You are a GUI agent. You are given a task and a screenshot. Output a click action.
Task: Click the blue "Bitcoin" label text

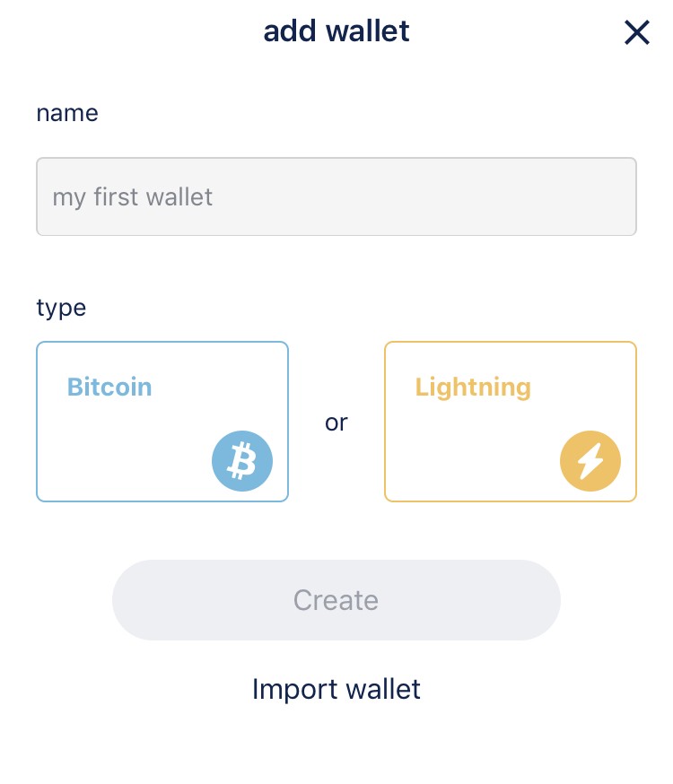109,388
